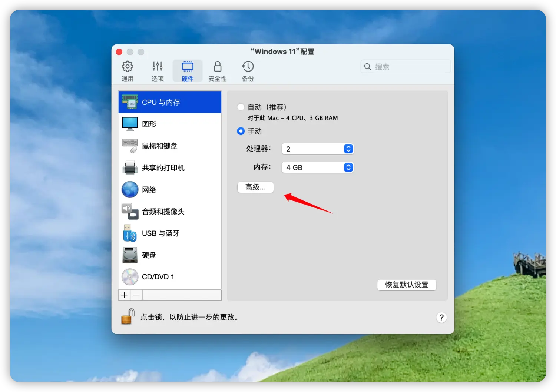The height and width of the screenshot is (392, 556).
Task: Open the 备份 backup clock icon
Action: 248,66
